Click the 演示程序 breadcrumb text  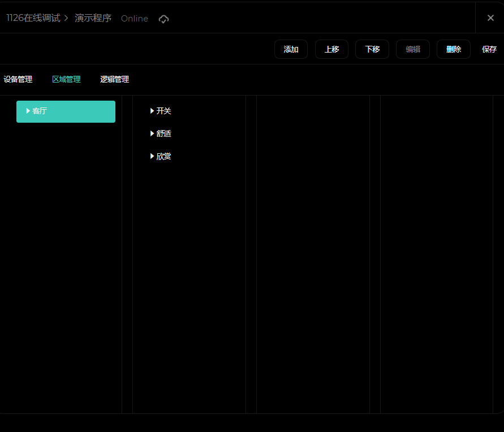(x=93, y=18)
